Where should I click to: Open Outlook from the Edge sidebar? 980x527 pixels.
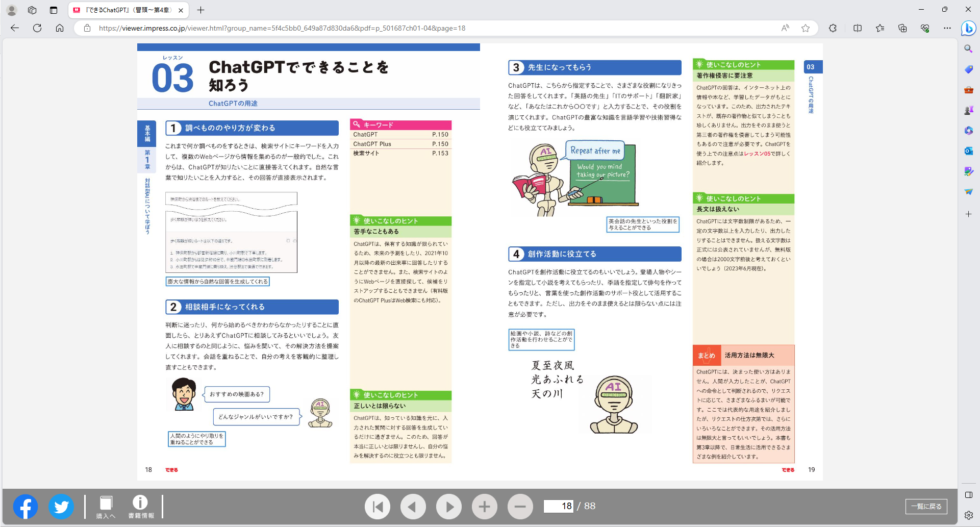[969, 151]
